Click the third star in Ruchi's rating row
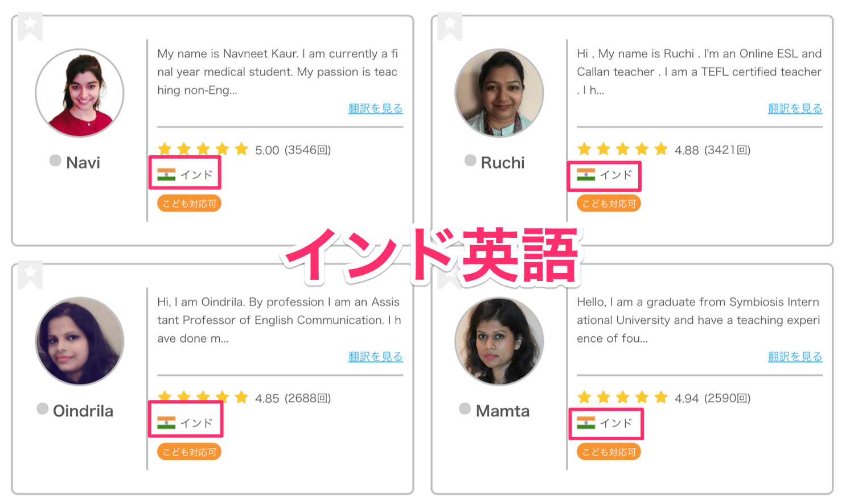Image resolution: width=854 pixels, height=504 pixels. tap(623, 148)
